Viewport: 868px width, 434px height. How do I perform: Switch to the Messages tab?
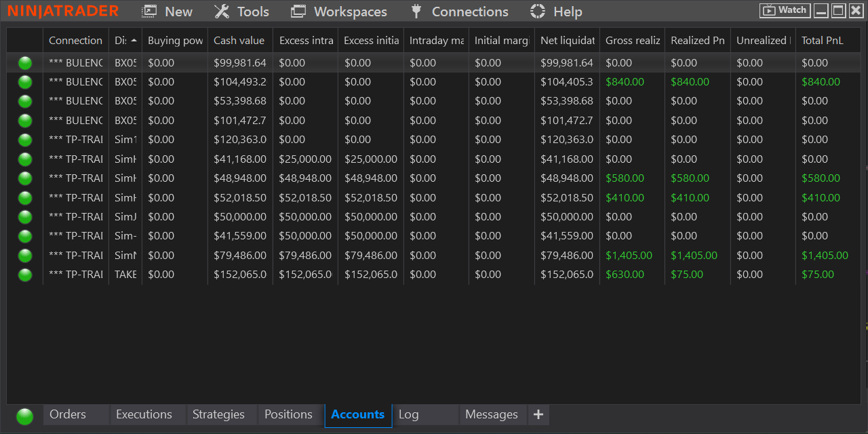(x=492, y=414)
